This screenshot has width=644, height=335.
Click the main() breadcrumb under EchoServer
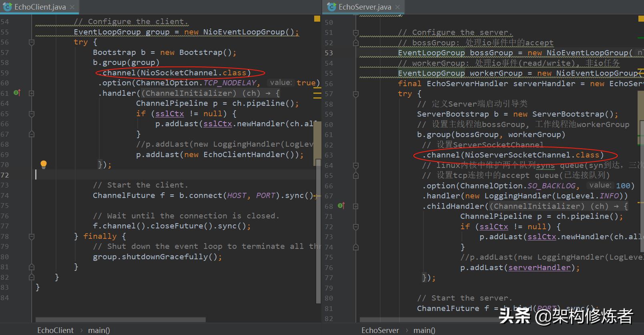[x=424, y=330]
